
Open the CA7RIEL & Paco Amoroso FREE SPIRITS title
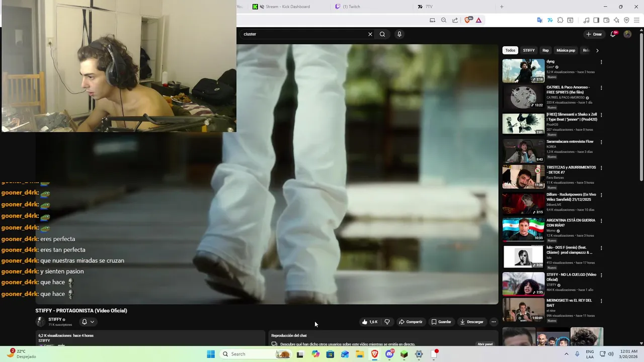568,89
